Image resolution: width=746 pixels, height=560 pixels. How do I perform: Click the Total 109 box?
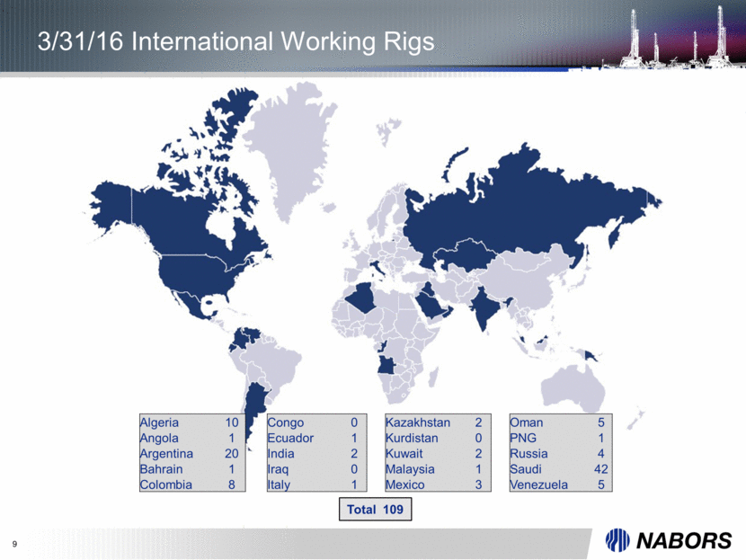(372, 511)
